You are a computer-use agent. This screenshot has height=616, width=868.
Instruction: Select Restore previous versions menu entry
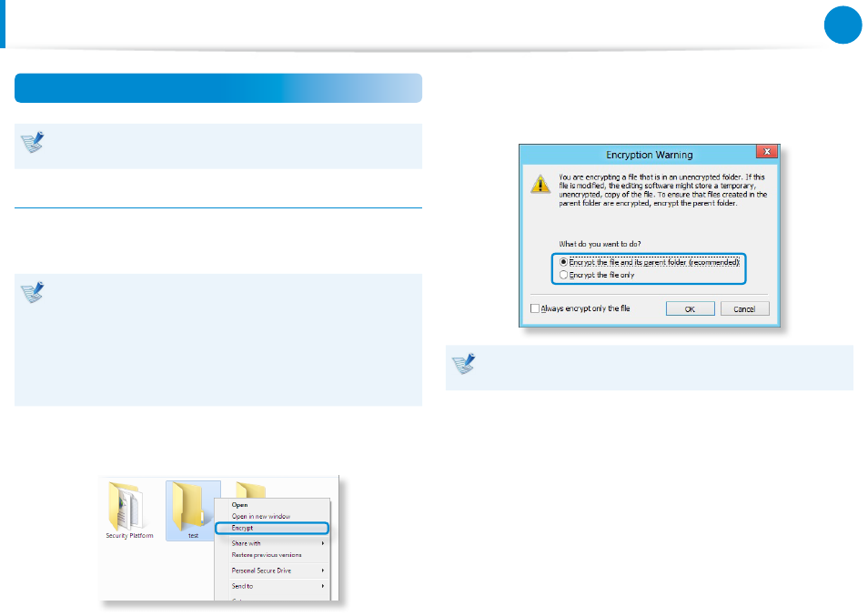coord(267,554)
